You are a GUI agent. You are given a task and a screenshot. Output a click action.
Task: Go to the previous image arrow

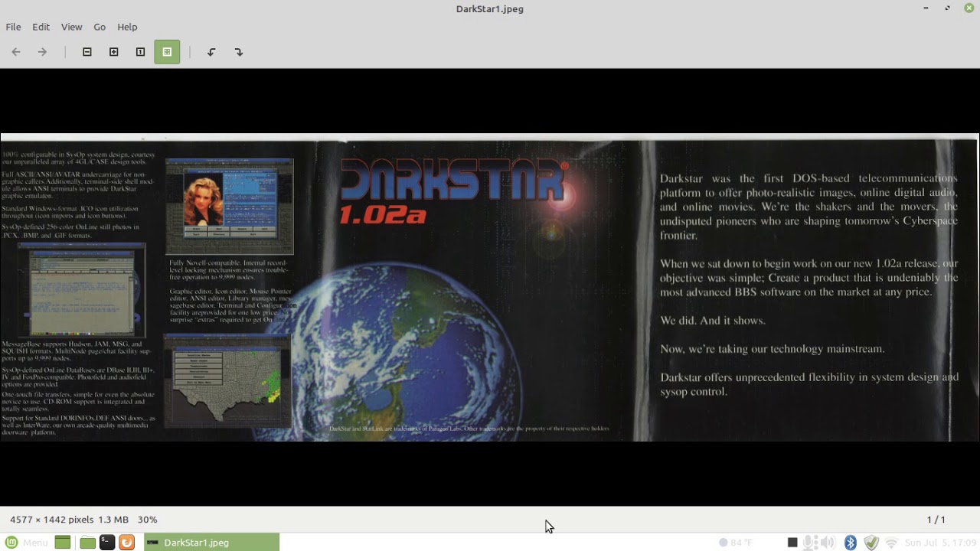[16, 52]
